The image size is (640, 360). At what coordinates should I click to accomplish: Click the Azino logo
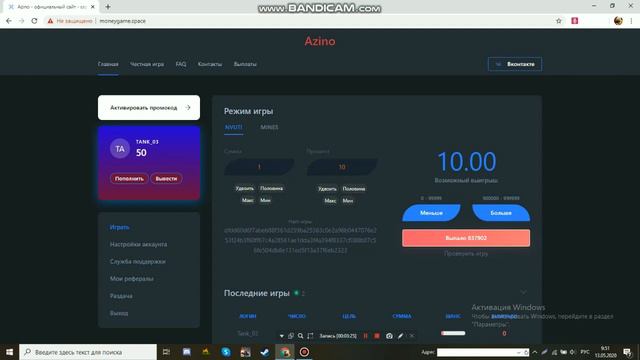coord(320,41)
